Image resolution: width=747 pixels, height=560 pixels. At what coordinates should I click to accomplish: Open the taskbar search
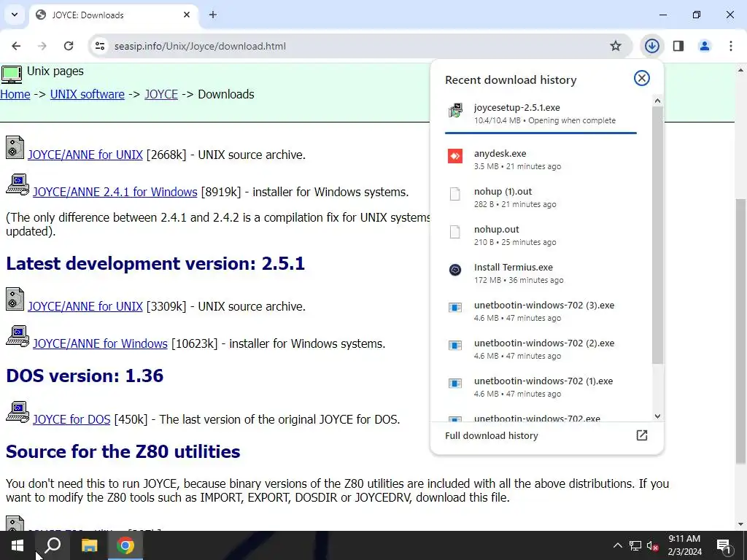53,545
